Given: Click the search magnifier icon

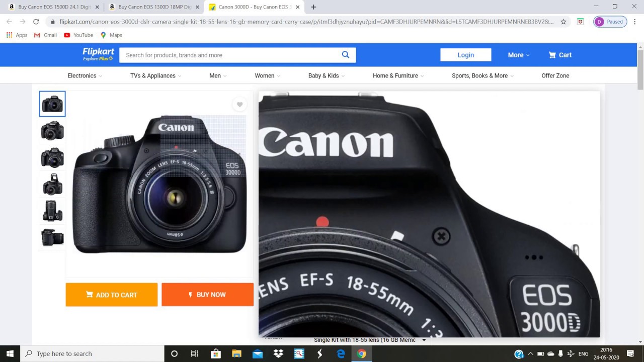Looking at the screenshot, I should 346,55.
